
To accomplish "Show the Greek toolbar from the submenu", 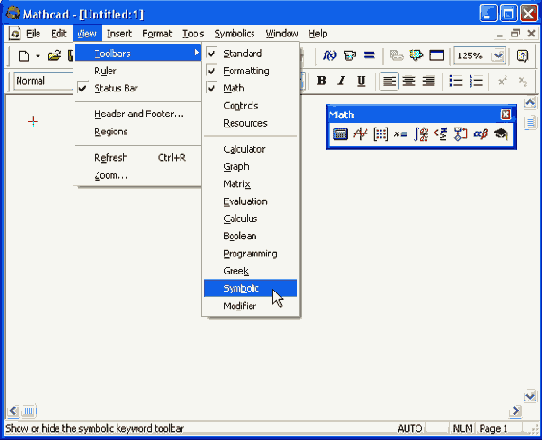I will pos(250,271).
